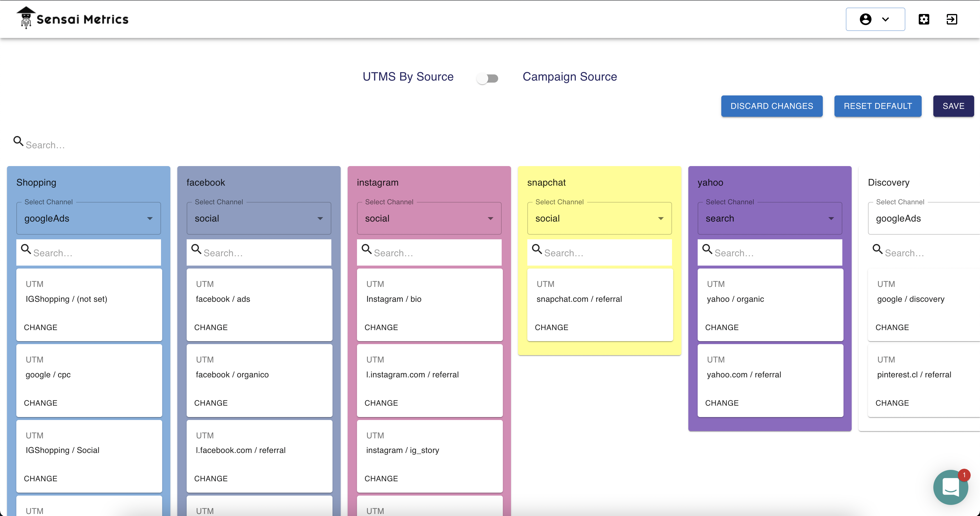Click search icon in Shopping column
This screenshot has width=980, height=516.
coord(26,249)
